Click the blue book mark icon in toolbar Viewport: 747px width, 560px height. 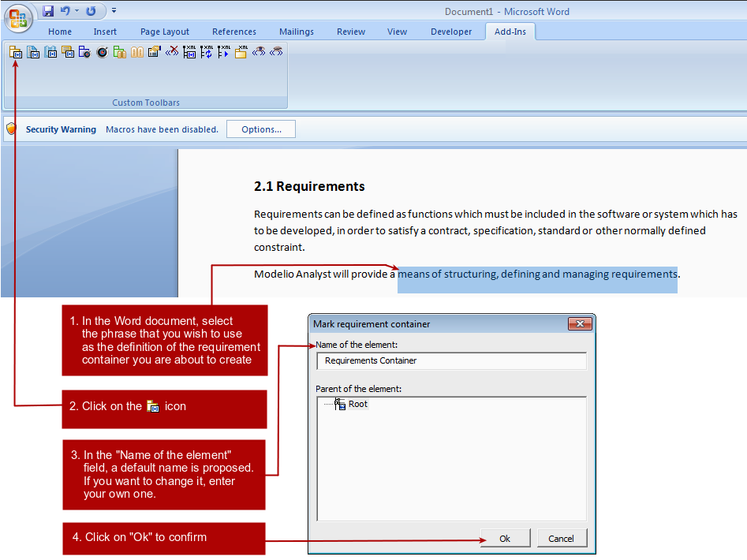[x=50, y=52]
